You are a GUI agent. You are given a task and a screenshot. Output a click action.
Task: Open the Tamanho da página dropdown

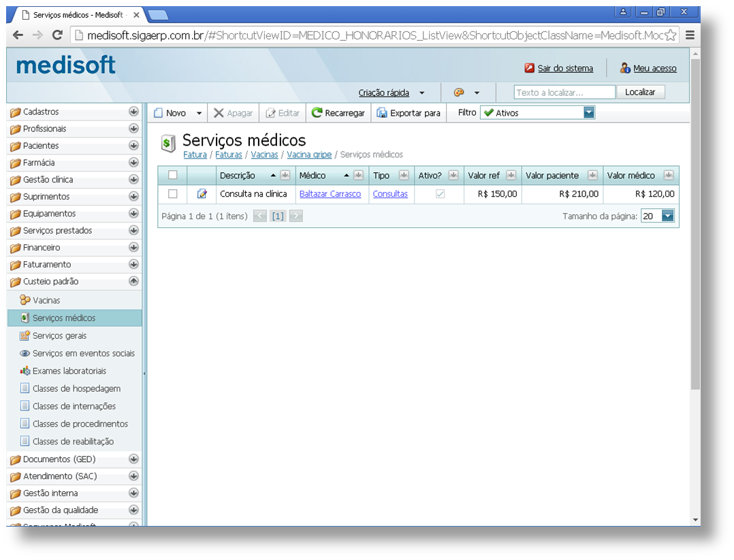click(x=668, y=216)
